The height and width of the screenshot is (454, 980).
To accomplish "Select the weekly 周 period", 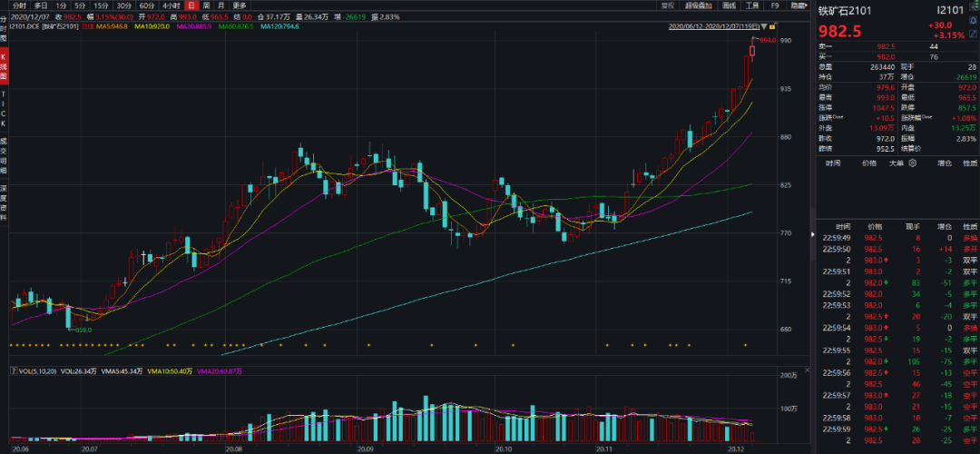I will [x=206, y=5].
